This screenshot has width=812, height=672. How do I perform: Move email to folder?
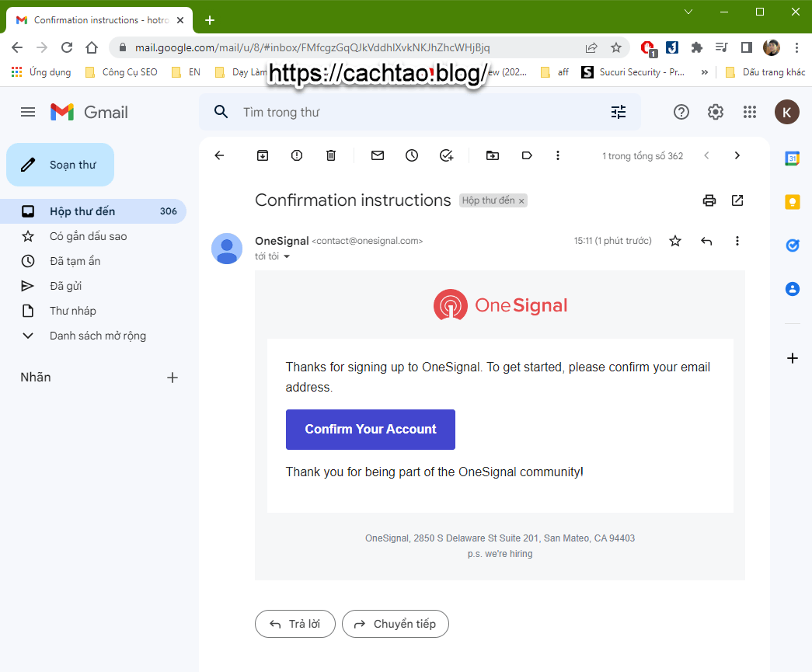[493, 155]
